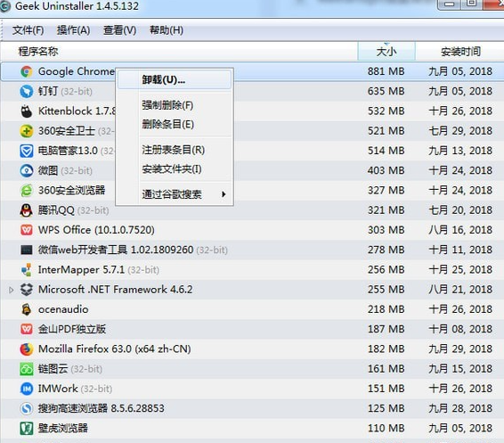Select WPS Office (10.1.0.7520) row
Viewport: 504px width, 443px height.
(252, 230)
